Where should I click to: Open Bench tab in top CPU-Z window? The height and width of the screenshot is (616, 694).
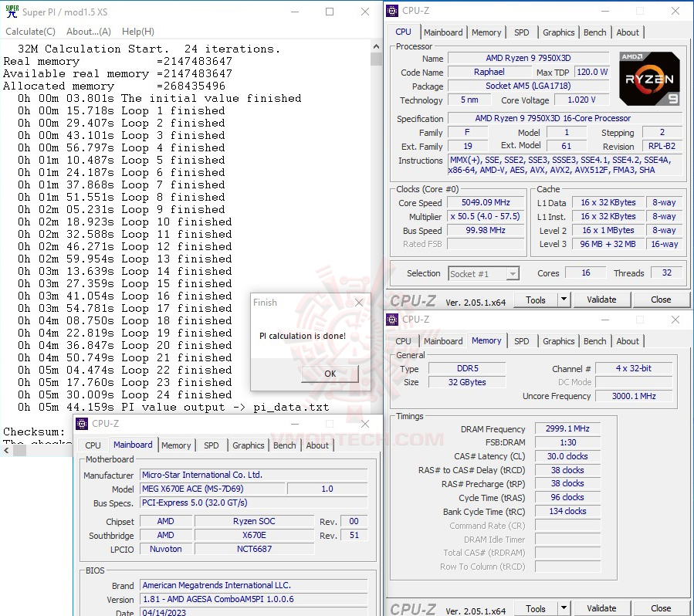tap(595, 32)
